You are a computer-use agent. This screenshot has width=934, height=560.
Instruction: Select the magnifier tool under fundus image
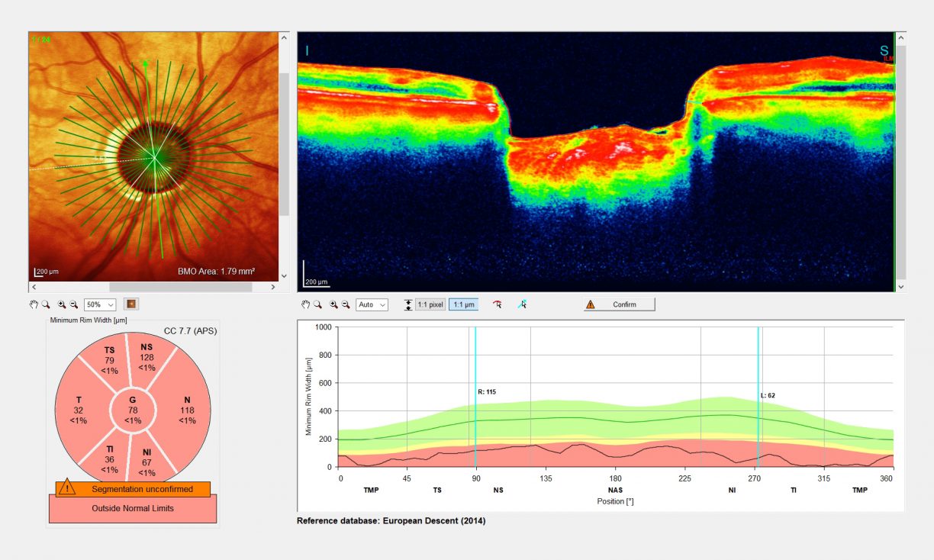tap(46, 304)
